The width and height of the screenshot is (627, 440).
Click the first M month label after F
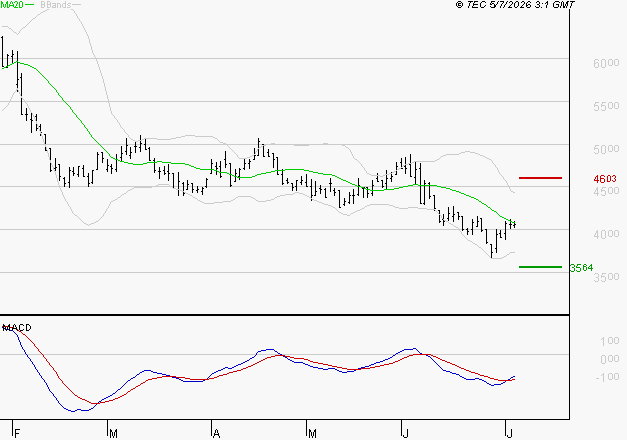tap(114, 434)
